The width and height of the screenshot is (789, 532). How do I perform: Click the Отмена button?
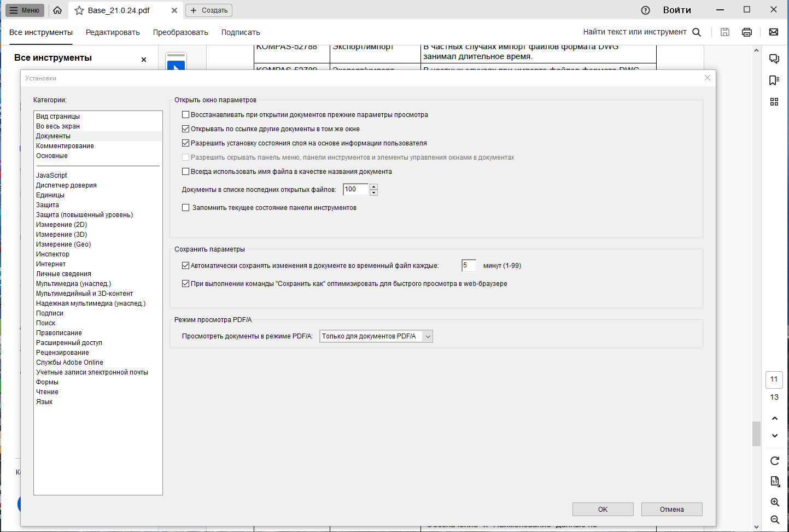pyautogui.click(x=672, y=509)
